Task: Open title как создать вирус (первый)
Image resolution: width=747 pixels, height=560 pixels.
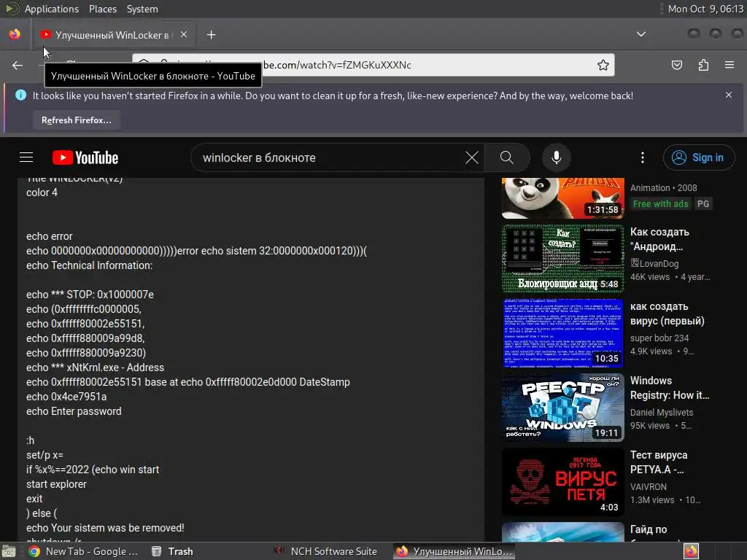Action: tap(667, 314)
